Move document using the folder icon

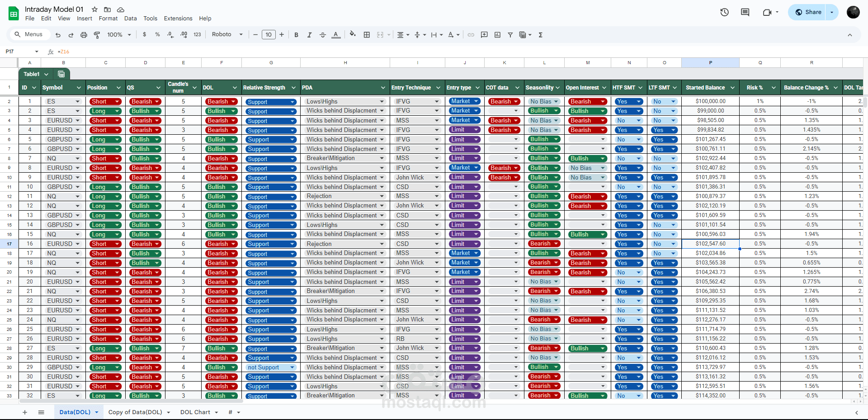point(108,9)
